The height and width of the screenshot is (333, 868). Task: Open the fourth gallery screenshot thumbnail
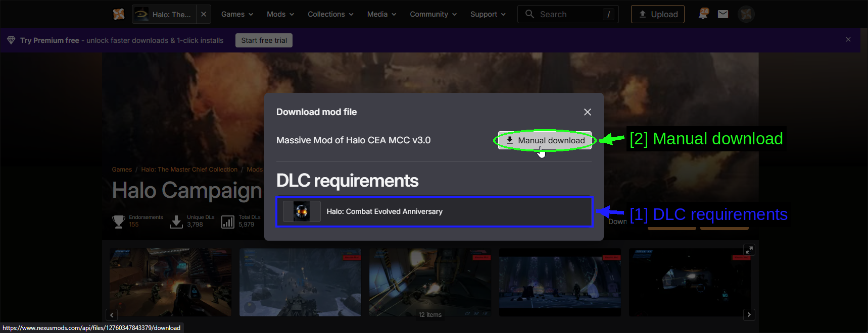coord(560,283)
